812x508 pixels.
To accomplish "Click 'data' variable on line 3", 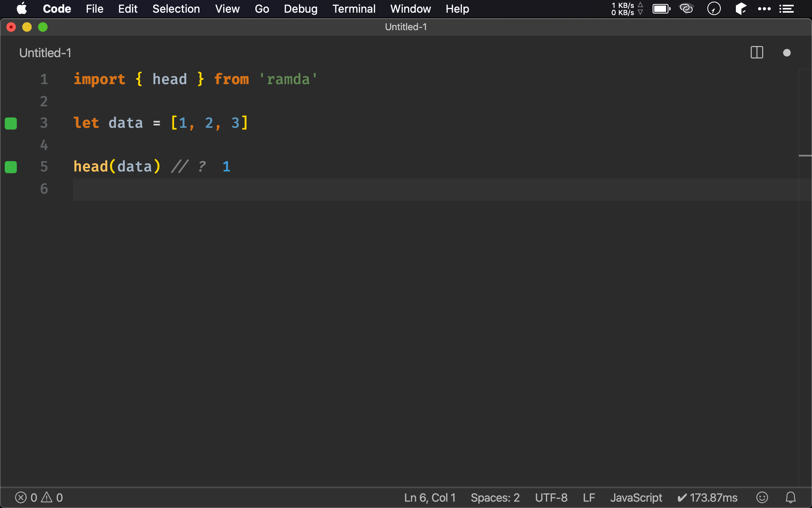I will click(126, 123).
